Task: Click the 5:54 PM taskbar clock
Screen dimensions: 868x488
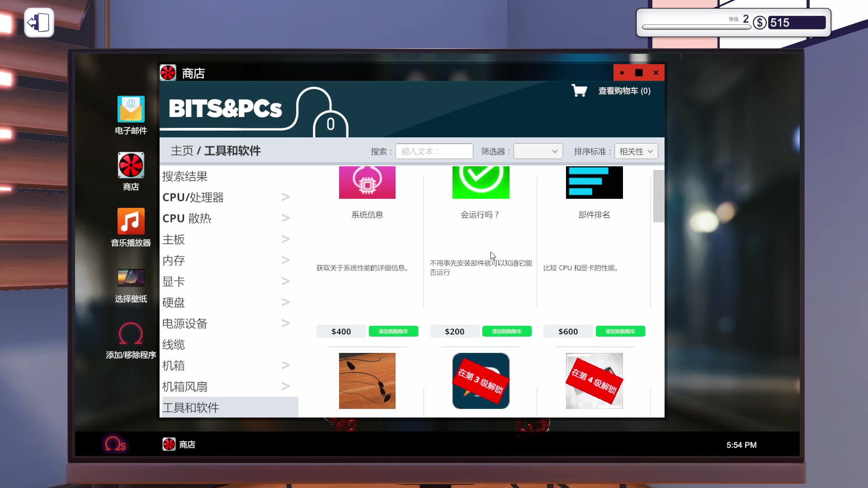Action: click(x=741, y=445)
